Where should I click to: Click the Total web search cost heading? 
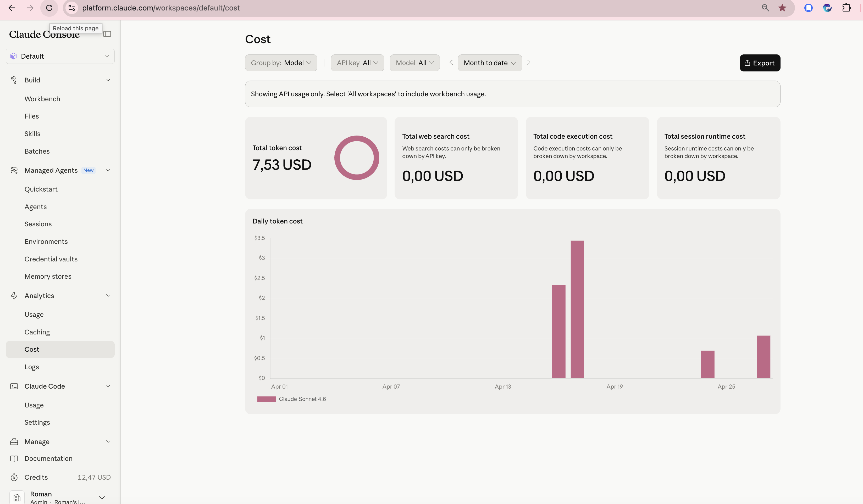coord(436,136)
